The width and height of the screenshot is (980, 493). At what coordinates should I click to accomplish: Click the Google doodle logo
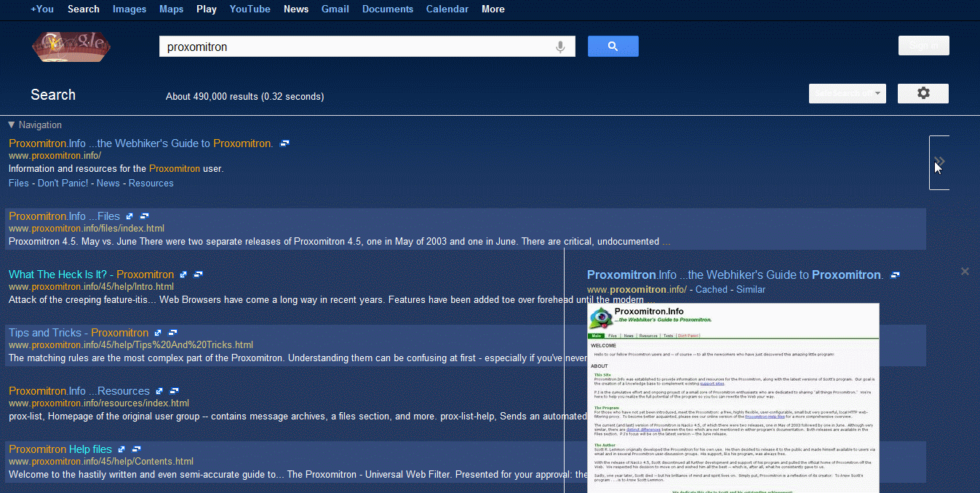71,47
